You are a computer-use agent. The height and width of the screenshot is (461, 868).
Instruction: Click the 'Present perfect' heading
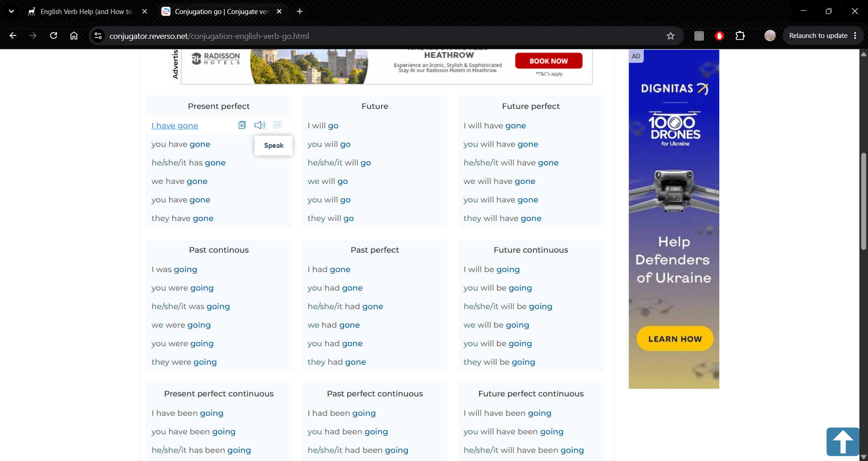[219, 106]
